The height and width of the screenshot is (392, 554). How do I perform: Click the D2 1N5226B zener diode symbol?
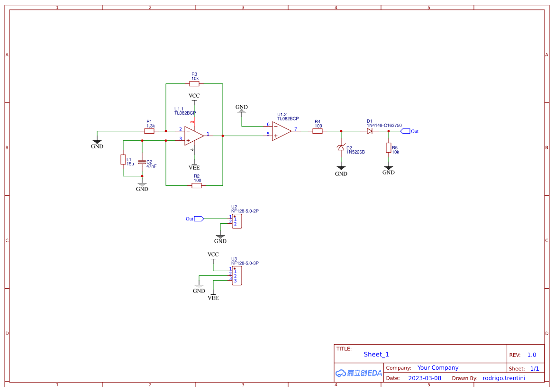(341, 147)
